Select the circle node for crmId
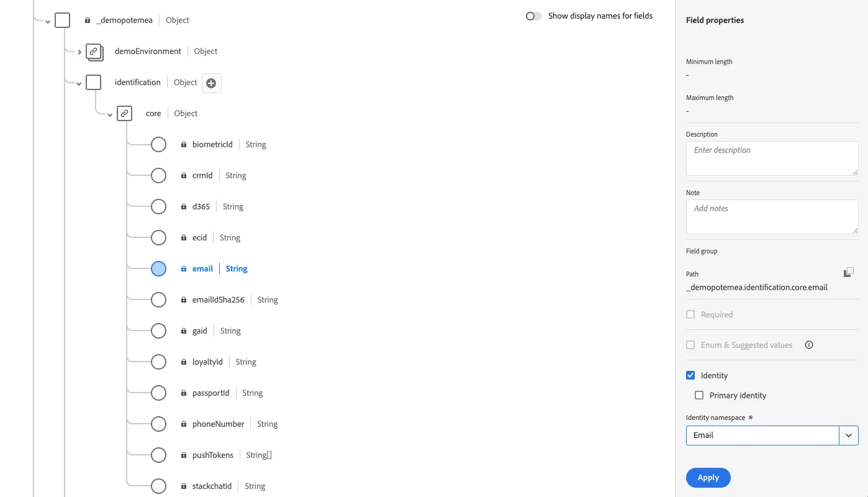This screenshot has width=868, height=497. (x=159, y=176)
